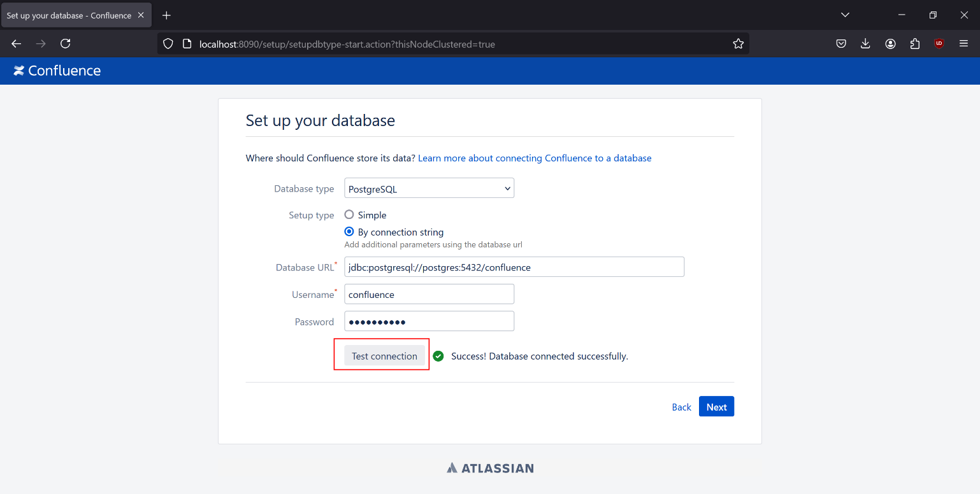
Task: Click the Atlassian logo in the footer
Action: (x=490, y=469)
